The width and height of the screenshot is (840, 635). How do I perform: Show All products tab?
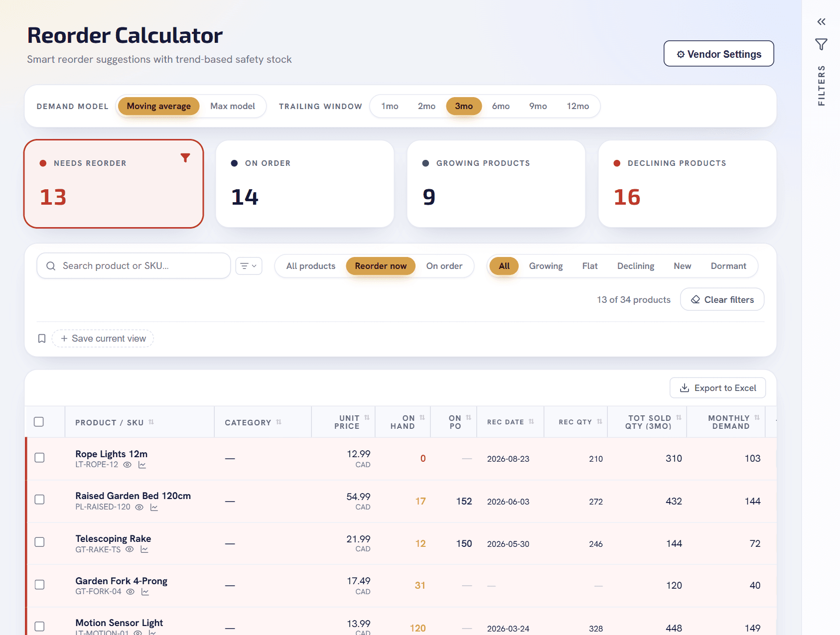click(x=311, y=266)
